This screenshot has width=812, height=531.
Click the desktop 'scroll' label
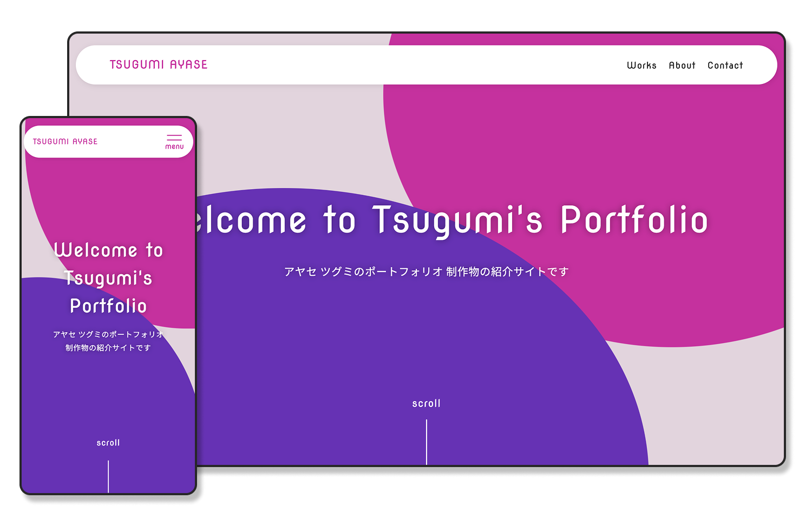pyautogui.click(x=426, y=404)
